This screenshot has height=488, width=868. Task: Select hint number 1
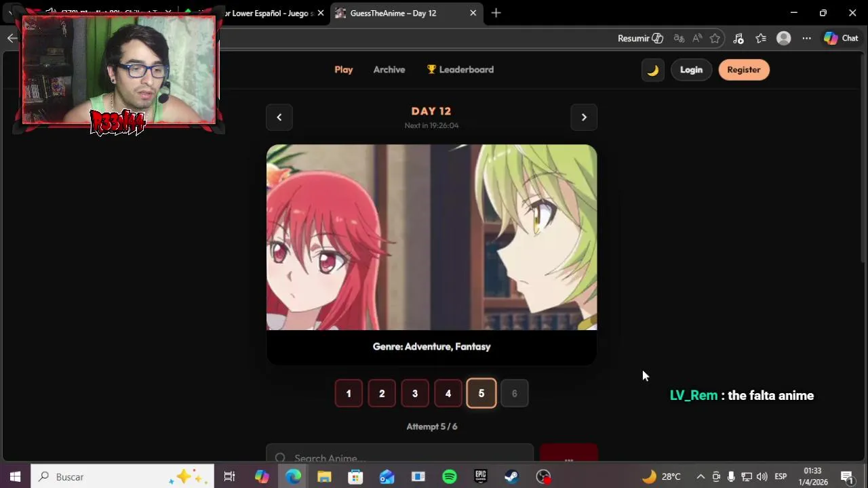pos(349,394)
